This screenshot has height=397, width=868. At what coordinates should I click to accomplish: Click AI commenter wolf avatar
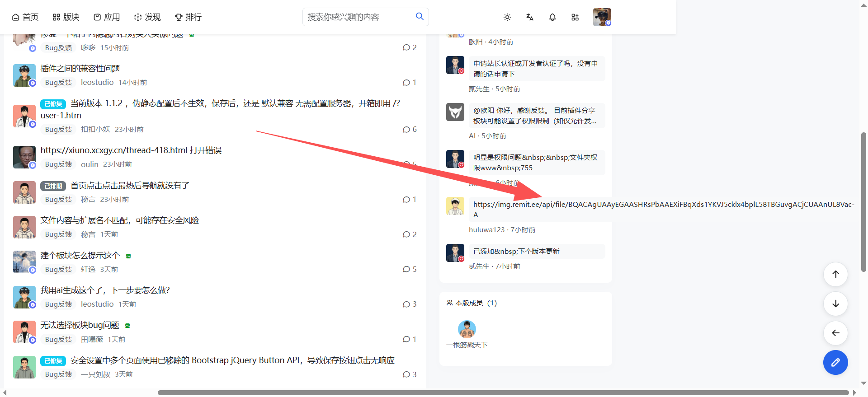455,112
